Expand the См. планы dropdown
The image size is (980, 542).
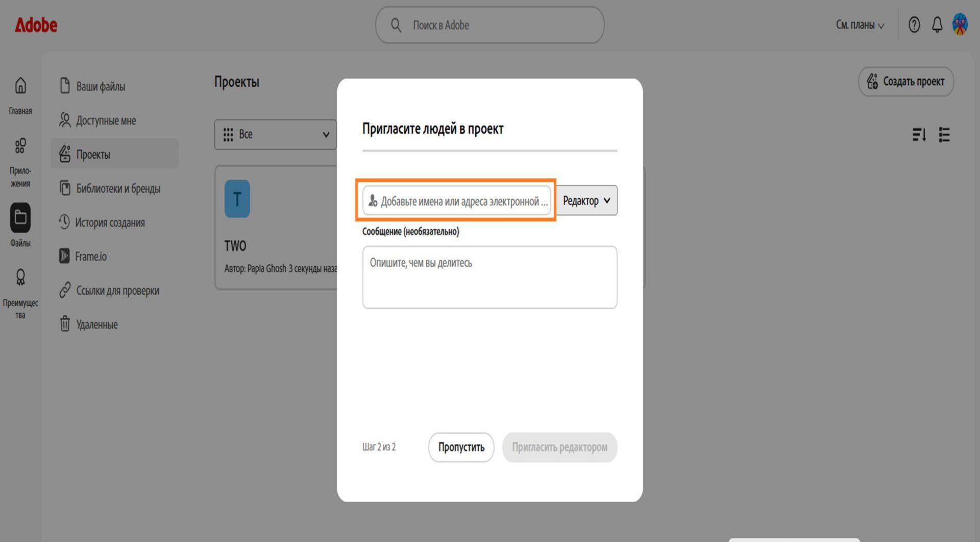click(x=860, y=25)
